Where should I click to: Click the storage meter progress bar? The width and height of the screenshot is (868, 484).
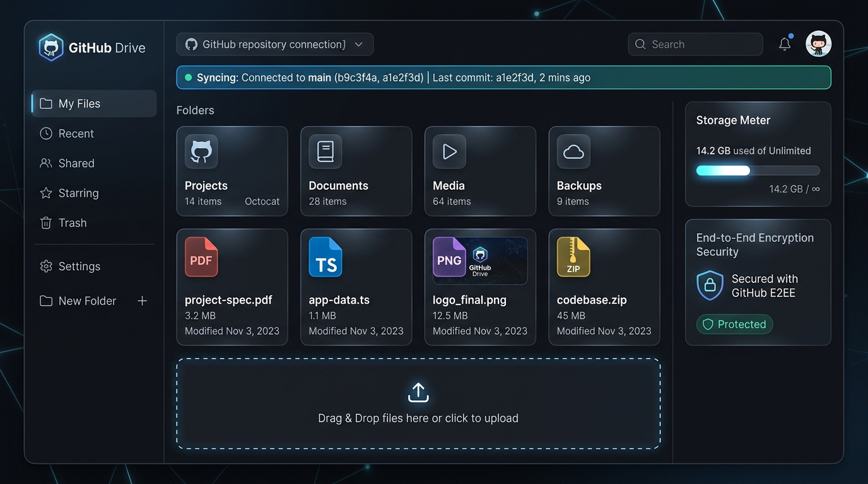(x=758, y=171)
